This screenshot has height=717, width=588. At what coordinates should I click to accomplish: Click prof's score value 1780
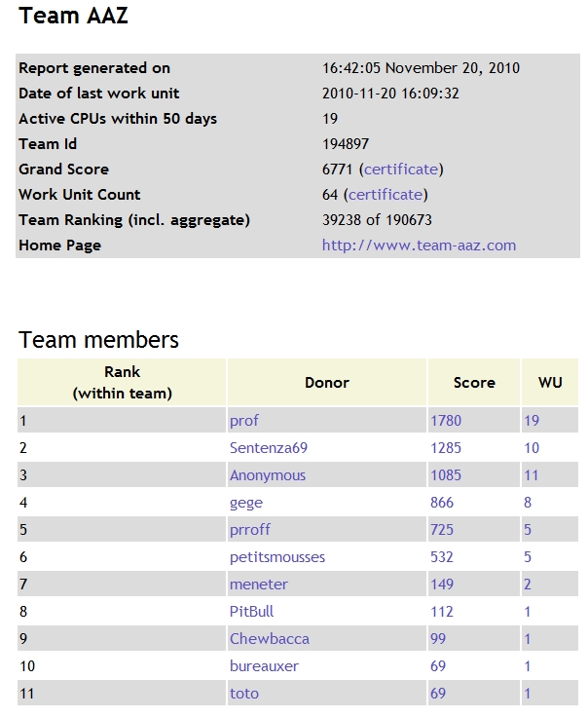[445, 421]
